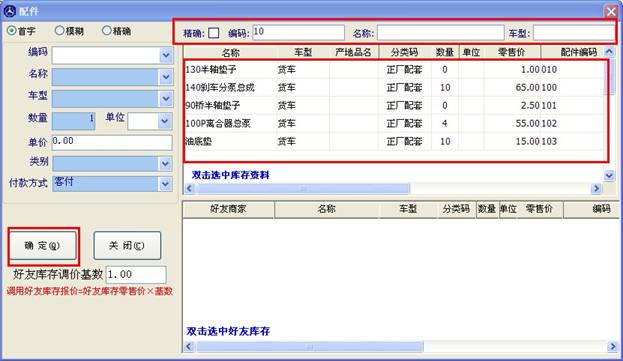Screen dimensions: 623x361
Task: Click the inventory horizontal scrollbar thumb
Action: tap(304, 188)
